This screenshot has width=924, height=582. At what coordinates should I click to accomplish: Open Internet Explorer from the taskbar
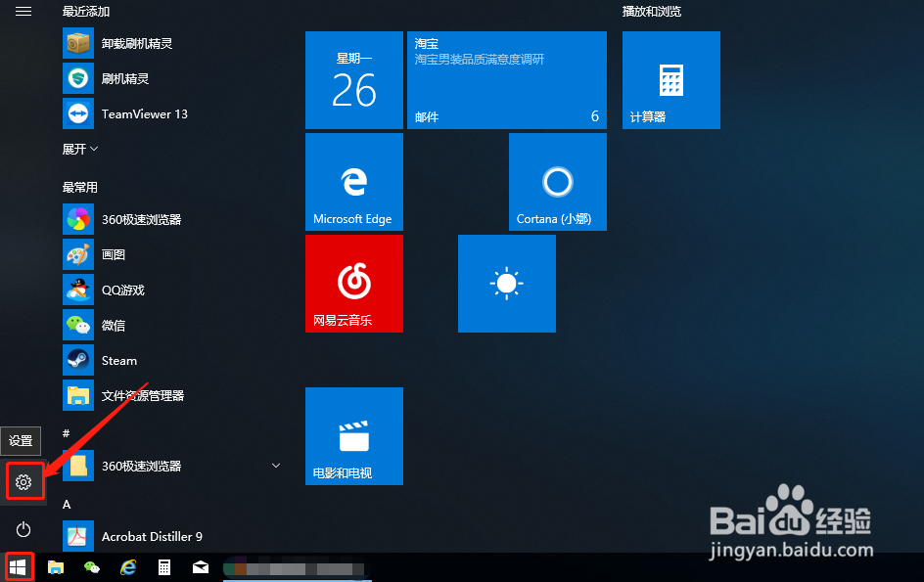(x=127, y=567)
